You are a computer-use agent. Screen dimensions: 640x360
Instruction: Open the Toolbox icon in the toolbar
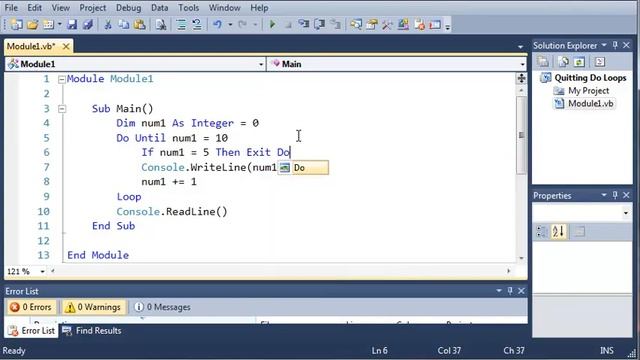pos(387,25)
